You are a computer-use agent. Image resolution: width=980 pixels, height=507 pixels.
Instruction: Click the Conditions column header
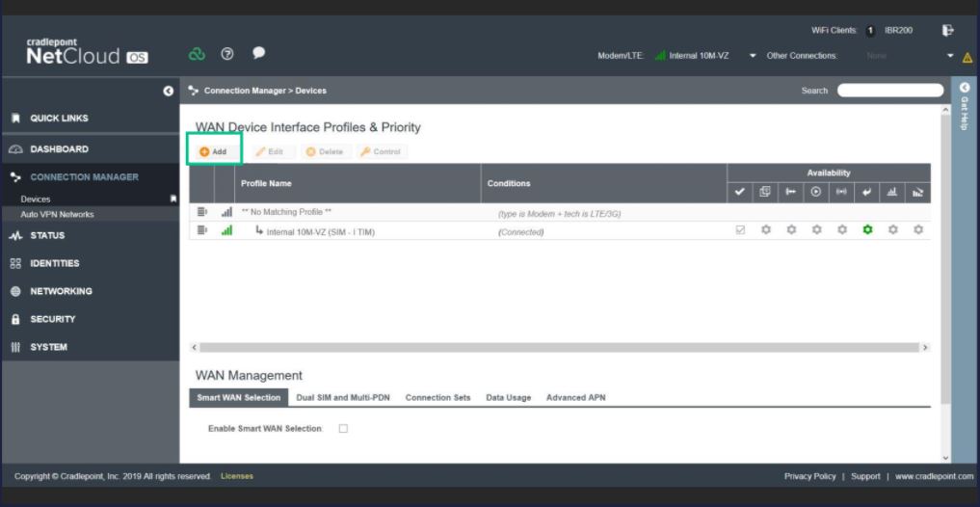coord(604,183)
